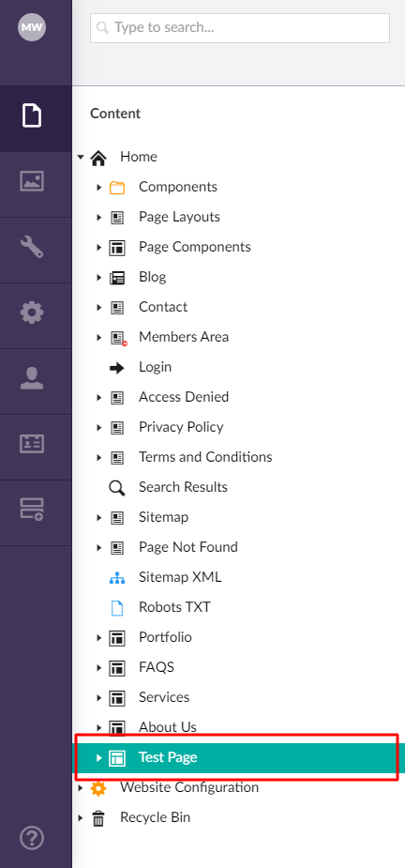Viewport: 405px width, 868px height.
Task: Expand the Components folder
Action: point(99,187)
